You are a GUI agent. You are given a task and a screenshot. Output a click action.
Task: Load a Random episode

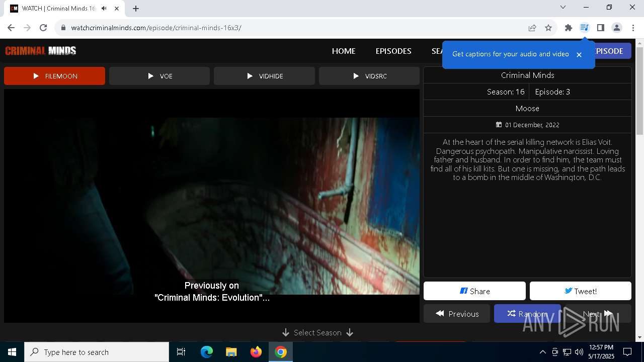click(x=527, y=314)
